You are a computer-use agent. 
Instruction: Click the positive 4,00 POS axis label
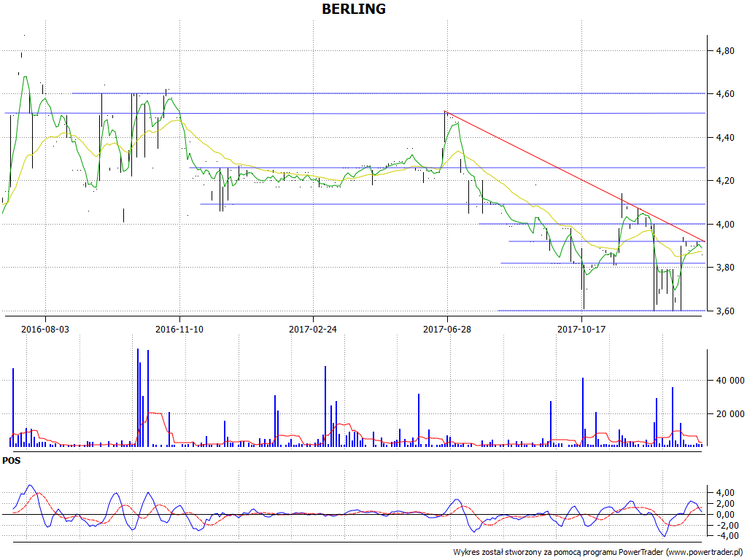point(725,494)
